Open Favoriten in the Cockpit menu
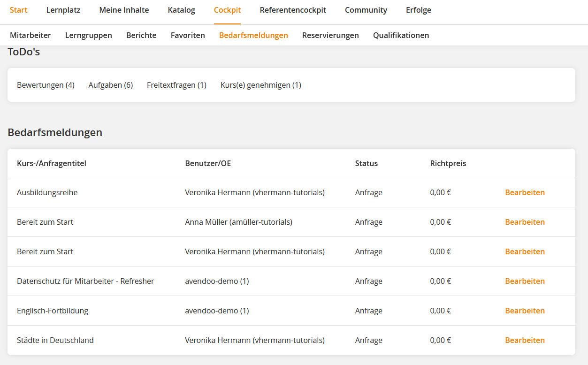 coord(188,35)
